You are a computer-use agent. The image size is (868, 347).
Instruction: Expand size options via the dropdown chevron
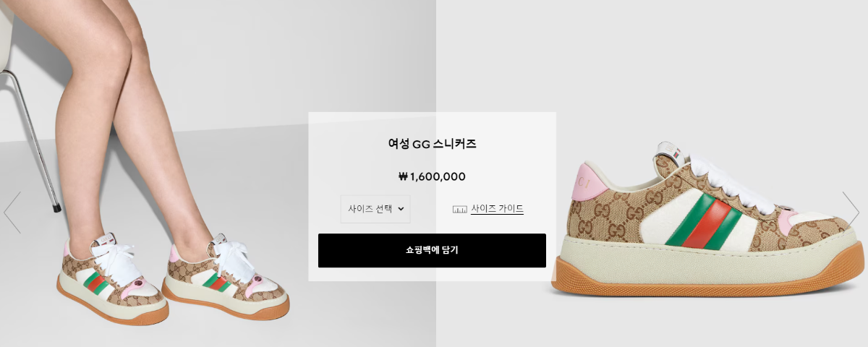401,209
